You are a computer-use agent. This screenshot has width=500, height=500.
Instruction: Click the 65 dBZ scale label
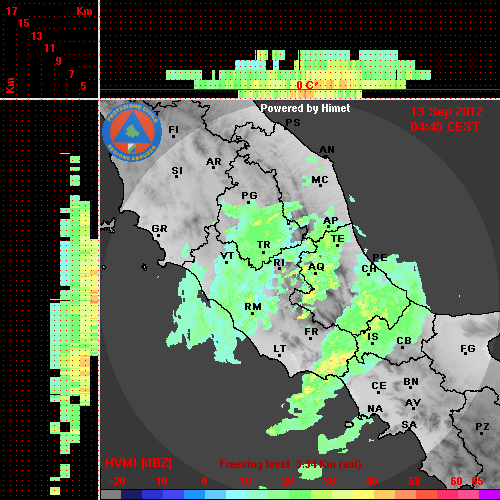click(477, 481)
